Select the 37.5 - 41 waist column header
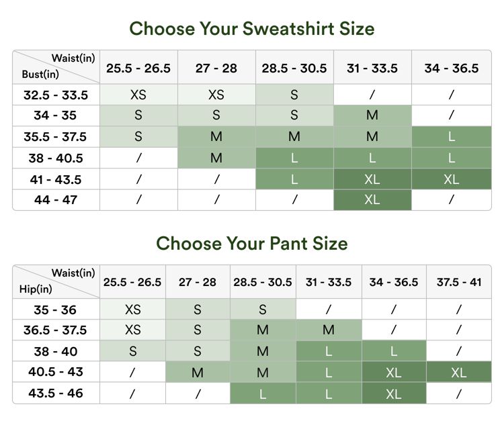This screenshot has height=431, width=504. click(459, 282)
